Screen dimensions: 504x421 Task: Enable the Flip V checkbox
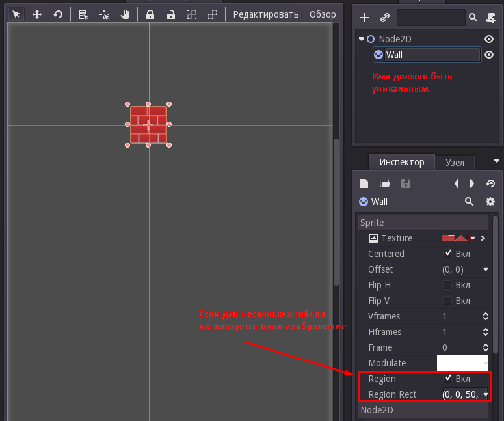[x=447, y=301]
